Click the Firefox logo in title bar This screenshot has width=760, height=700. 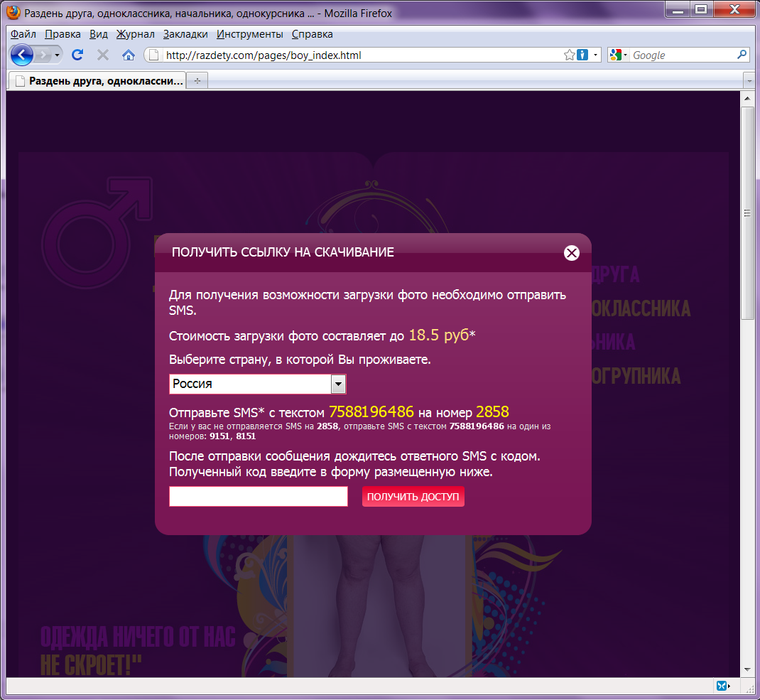(x=13, y=13)
